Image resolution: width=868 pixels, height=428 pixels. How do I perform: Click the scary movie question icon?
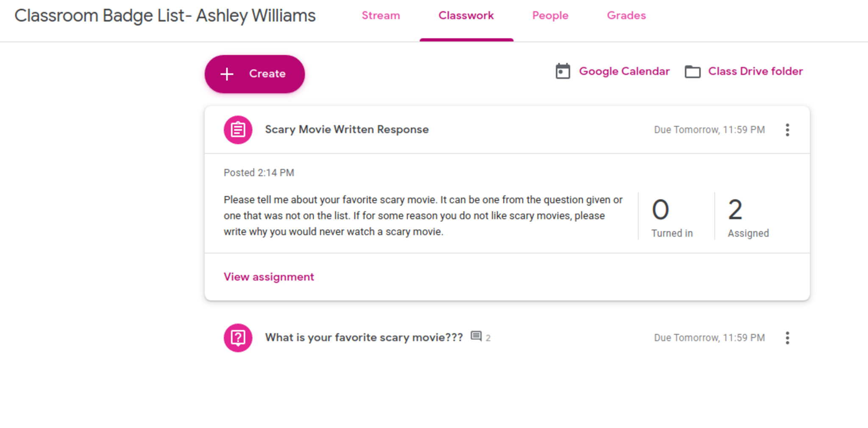[238, 338]
